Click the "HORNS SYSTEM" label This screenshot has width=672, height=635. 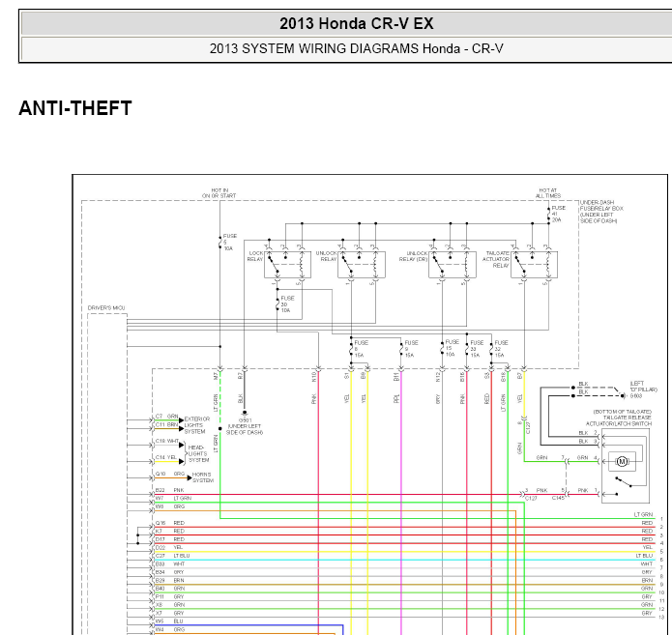pyautogui.click(x=202, y=477)
